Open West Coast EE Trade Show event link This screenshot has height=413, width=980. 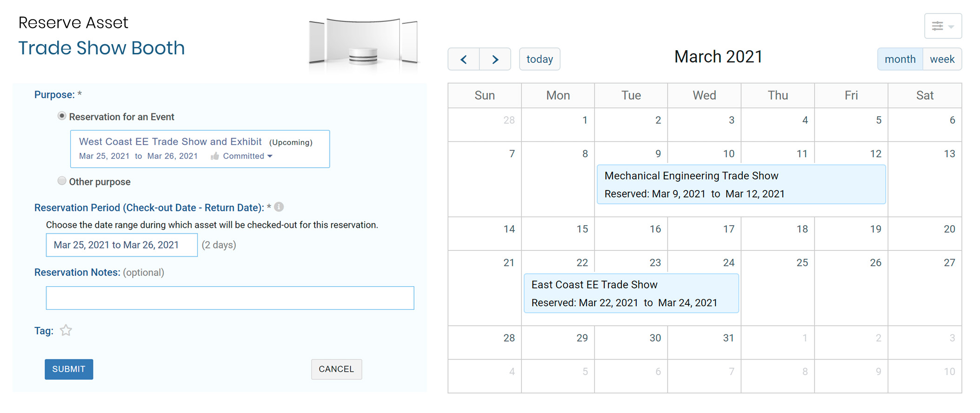(170, 142)
